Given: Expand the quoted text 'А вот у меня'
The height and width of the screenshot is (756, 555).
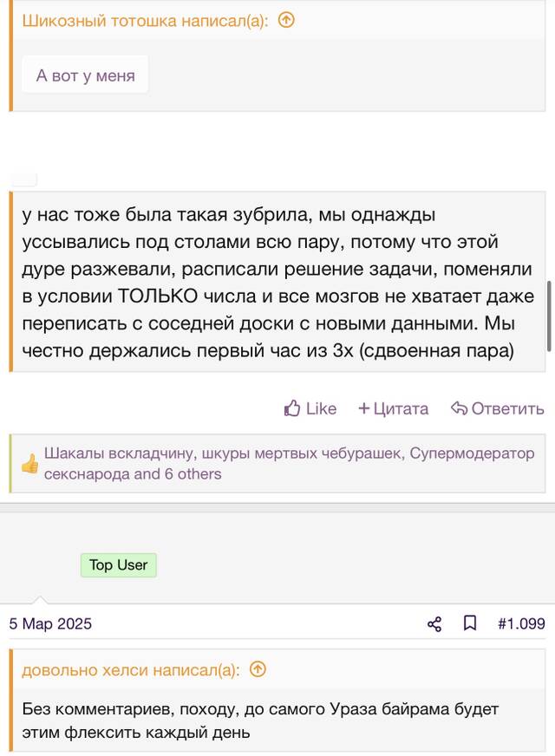Looking at the screenshot, I should pyautogui.click(x=85, y=75).
